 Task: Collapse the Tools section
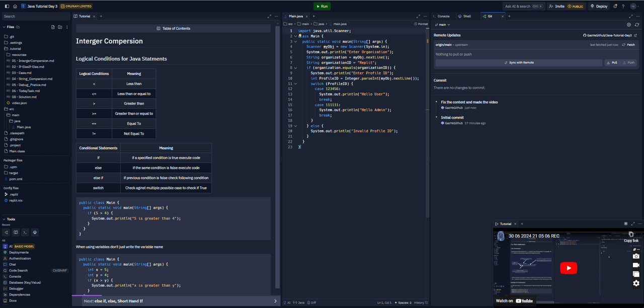(5, 219)
